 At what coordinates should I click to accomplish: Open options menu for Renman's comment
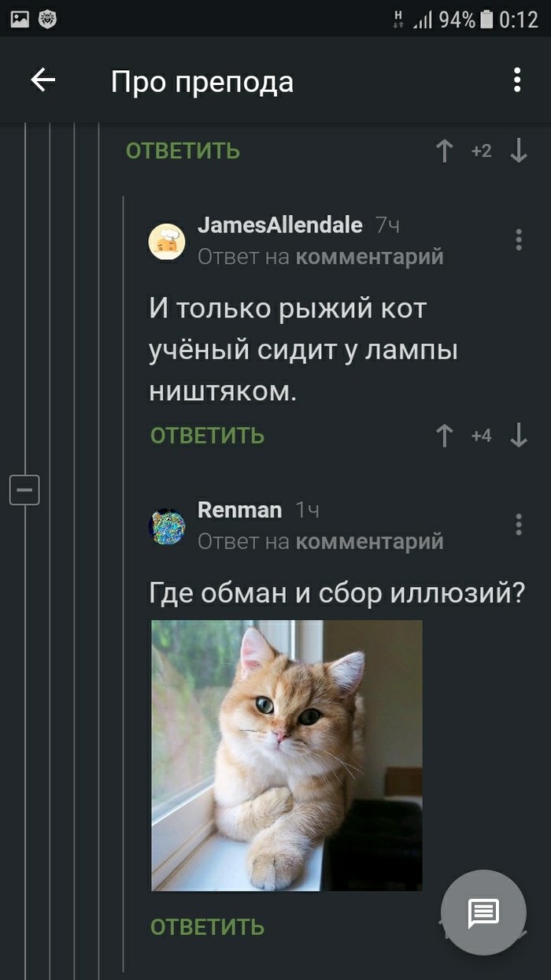pyautogui.click(x=519, y=525)
